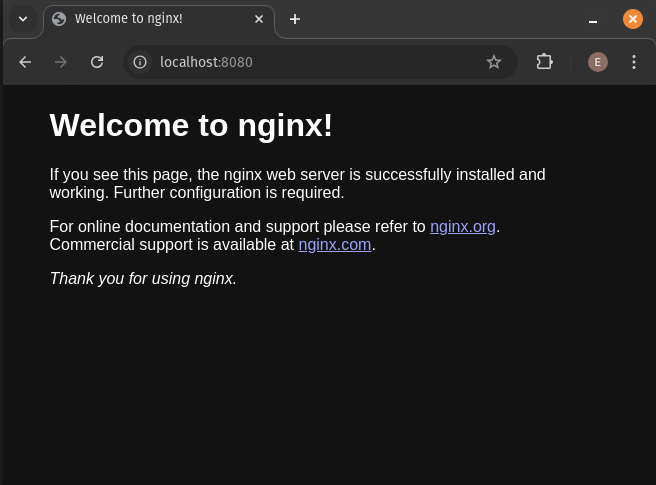Bookmark this page with star icon
The width and height of the screenshot is (656, 485).
click(494, 62)
